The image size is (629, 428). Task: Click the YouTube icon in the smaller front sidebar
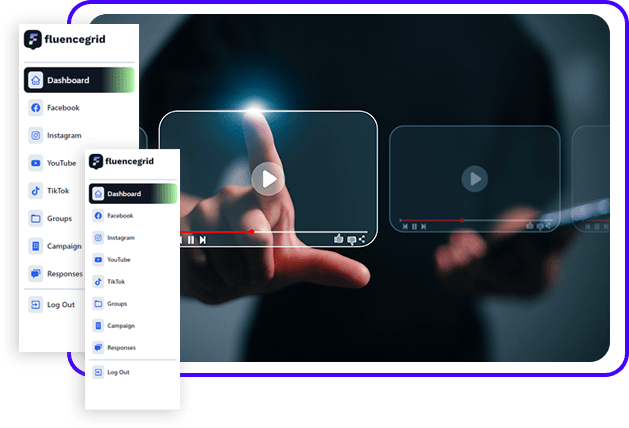point(98,260)
